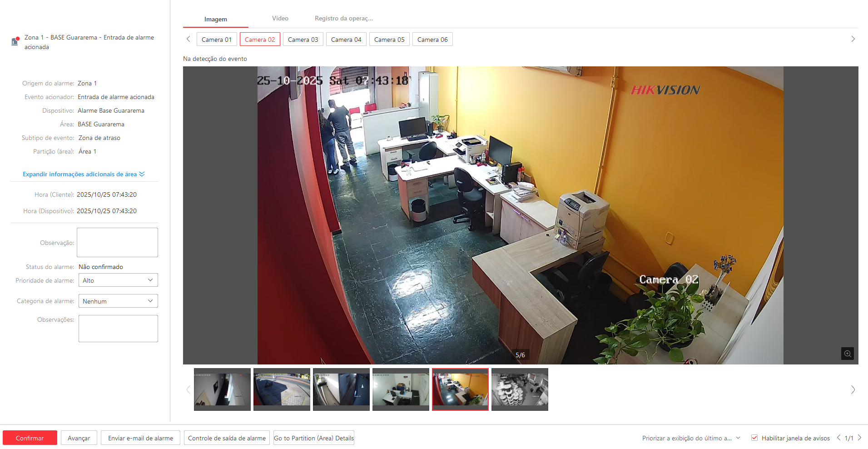Screen dimensions: 868x449
Task: Click the thumbnail strip previous arrow
Action: (188, 389)
